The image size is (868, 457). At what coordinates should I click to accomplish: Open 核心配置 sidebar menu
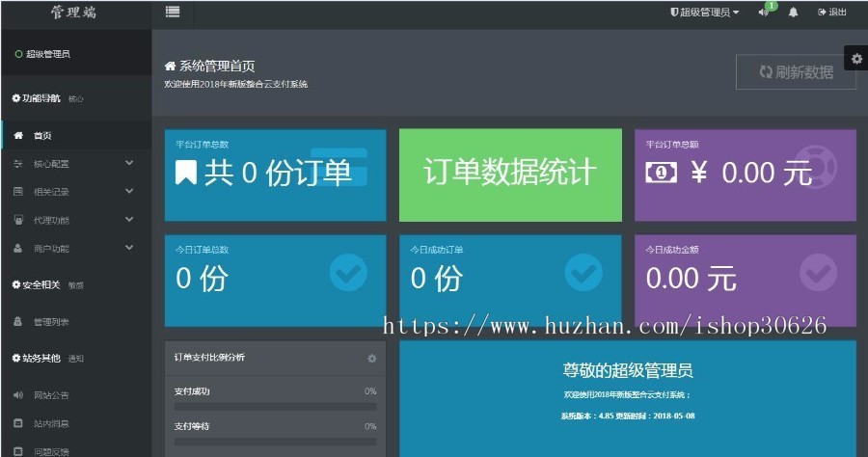coord(76,164)
